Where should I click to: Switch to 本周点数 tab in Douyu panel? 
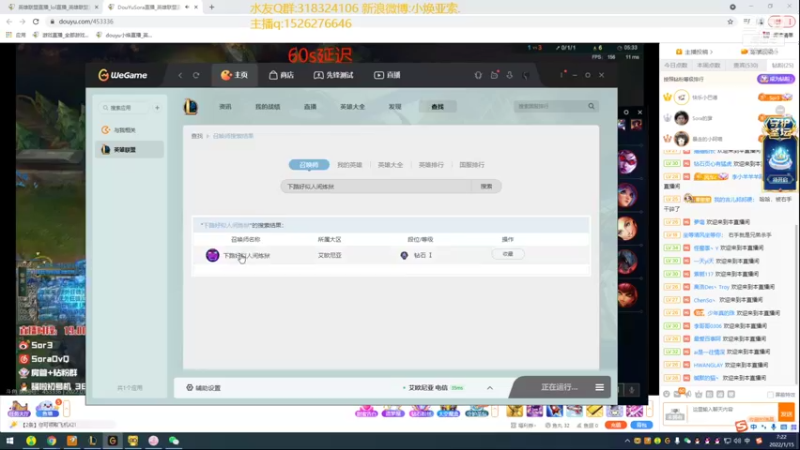pos(709,65)
